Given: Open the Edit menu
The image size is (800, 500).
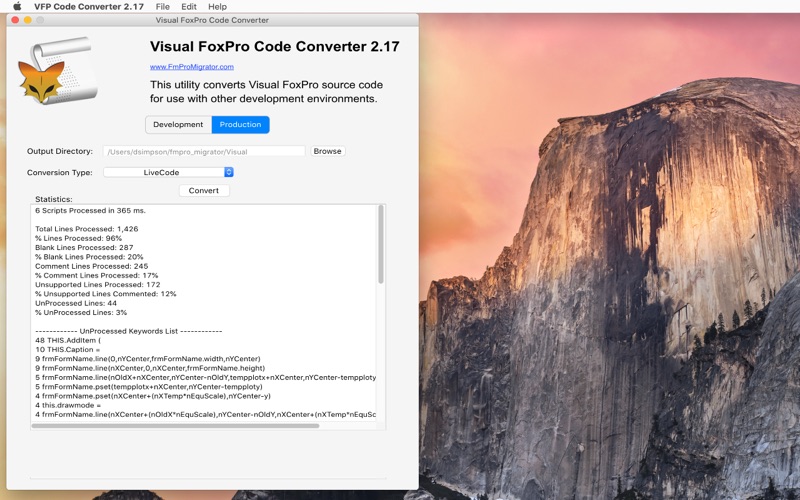Looking at the screenshot, I should (189, 7).
